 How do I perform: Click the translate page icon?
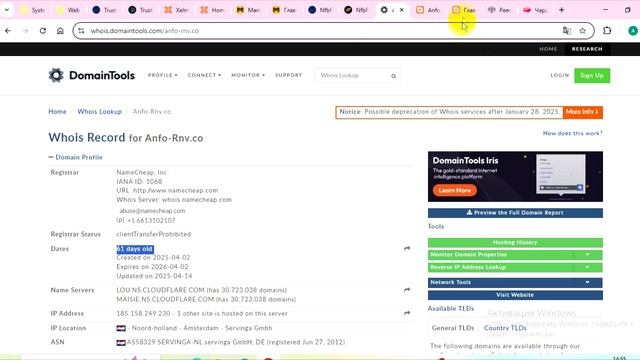[567, 31]
